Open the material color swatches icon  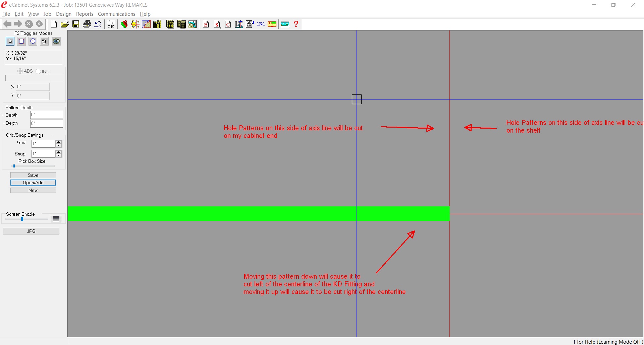(x=124, y=24)
